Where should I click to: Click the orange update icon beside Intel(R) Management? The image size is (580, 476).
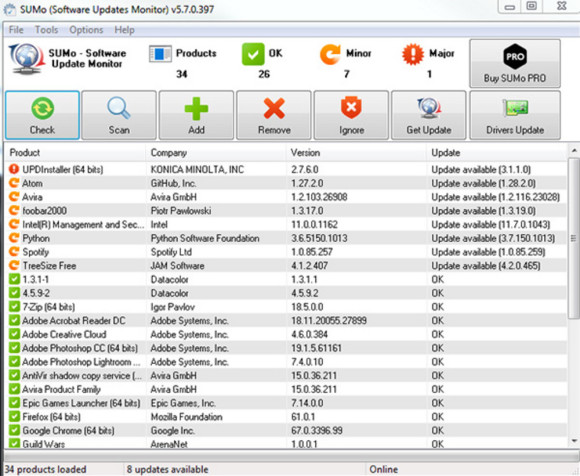tap(14, 224)
